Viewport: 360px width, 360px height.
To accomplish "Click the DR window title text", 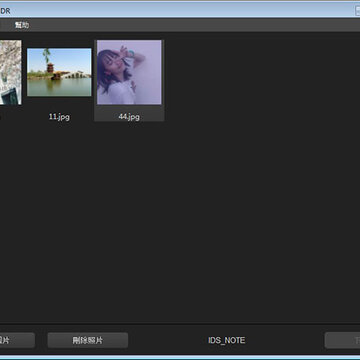I will 5,11.
